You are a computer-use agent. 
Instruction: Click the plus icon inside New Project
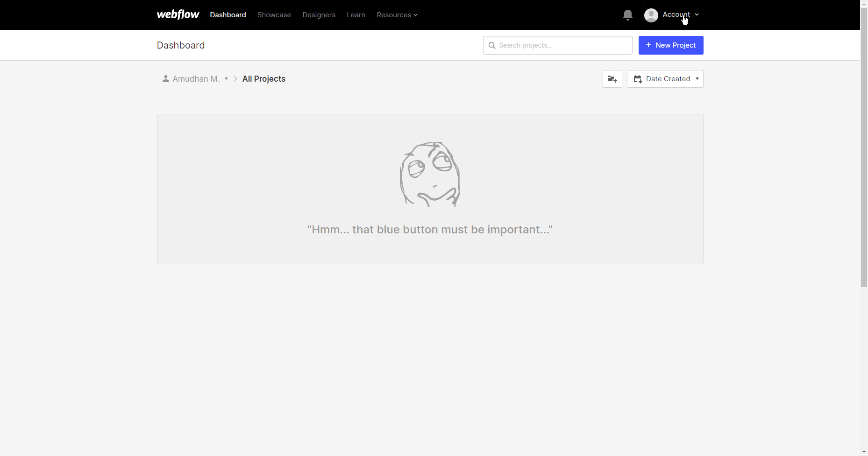(x=647, y=45)
